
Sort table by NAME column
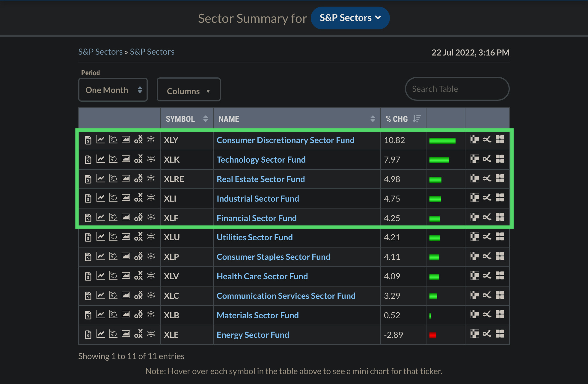tap(297, 119)
